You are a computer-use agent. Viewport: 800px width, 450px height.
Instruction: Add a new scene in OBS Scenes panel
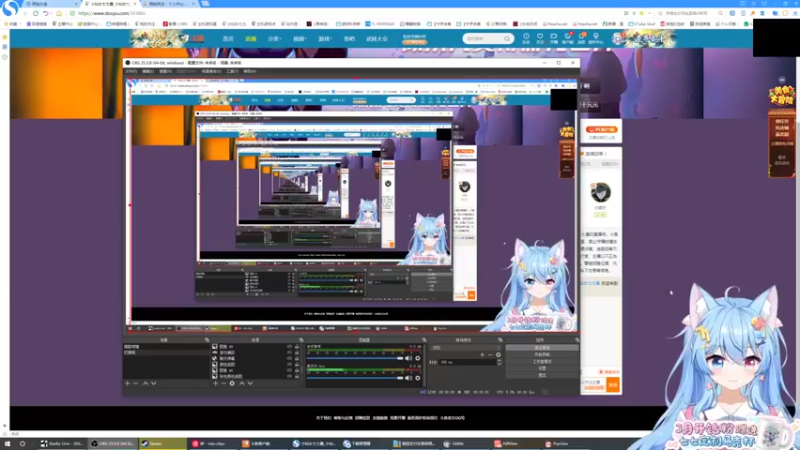[128, 383]
